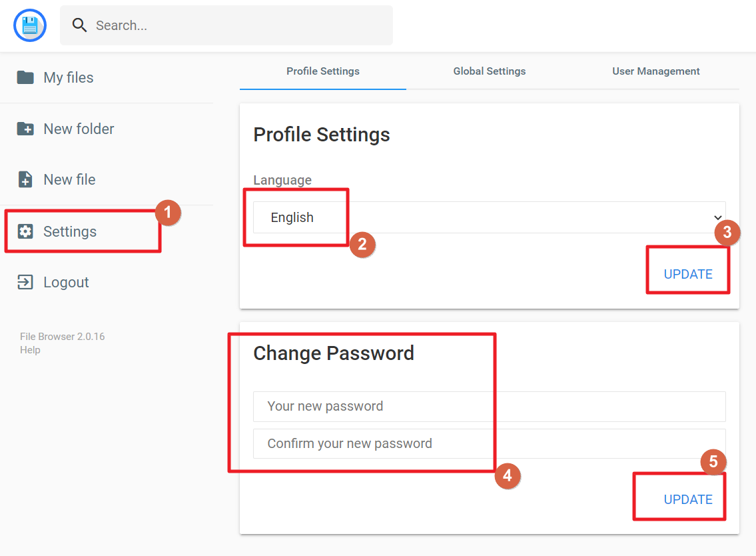Image resolution: width=756 pixels, height=556 pixels.
Task: Click the My files folder icon
Action: coord(25,77)
